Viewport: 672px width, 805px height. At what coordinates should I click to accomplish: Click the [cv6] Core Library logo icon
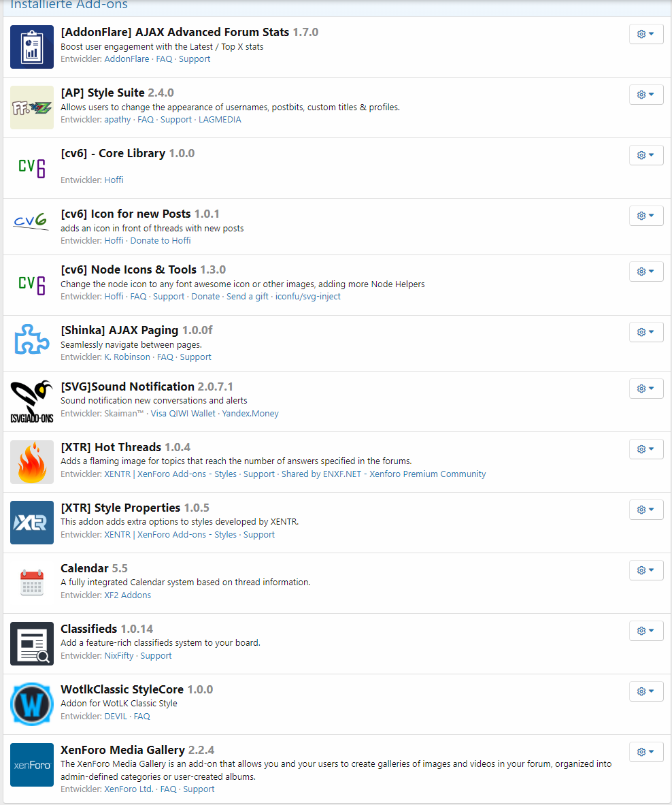[x=32, y=168]
